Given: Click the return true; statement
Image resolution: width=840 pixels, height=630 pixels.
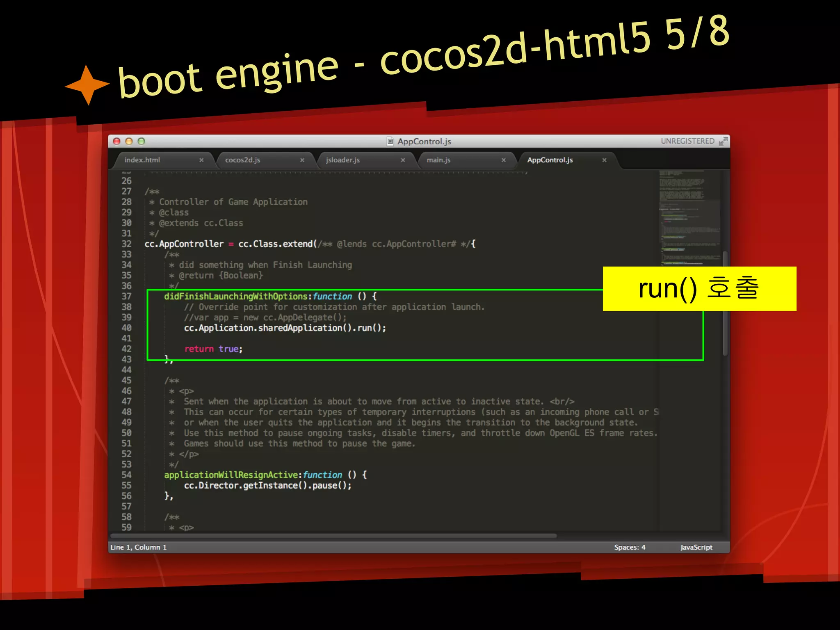Looking at the screenshot, I should (x=213, y=349).
